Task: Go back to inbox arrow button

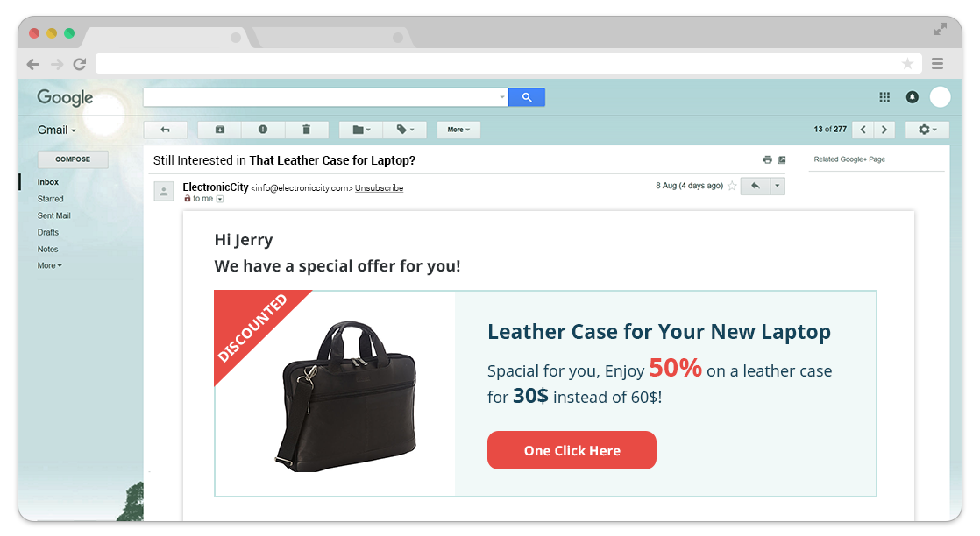Action: (x=165, y=130)
